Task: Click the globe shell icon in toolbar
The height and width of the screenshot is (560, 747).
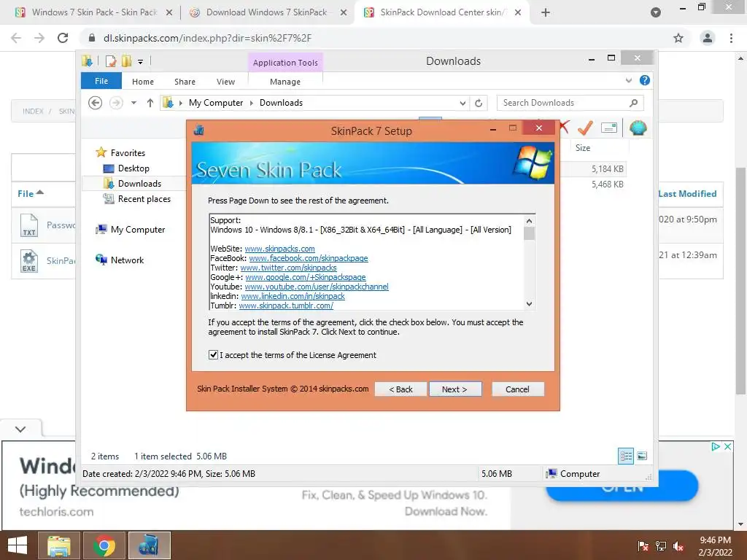Action: point(638,128)
